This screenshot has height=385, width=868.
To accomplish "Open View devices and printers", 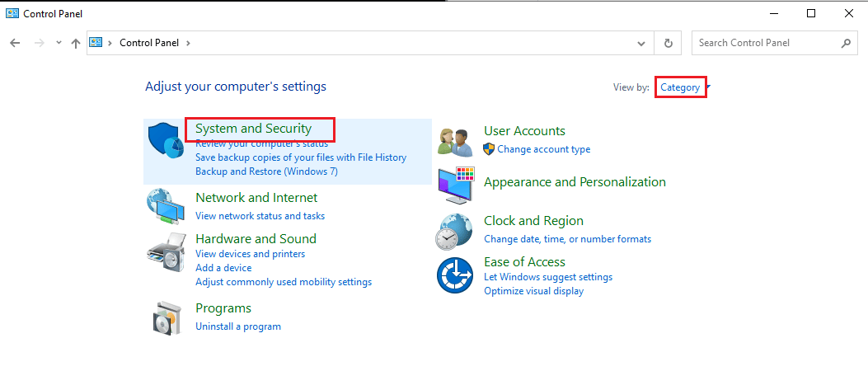I will [x=251, y=254].
